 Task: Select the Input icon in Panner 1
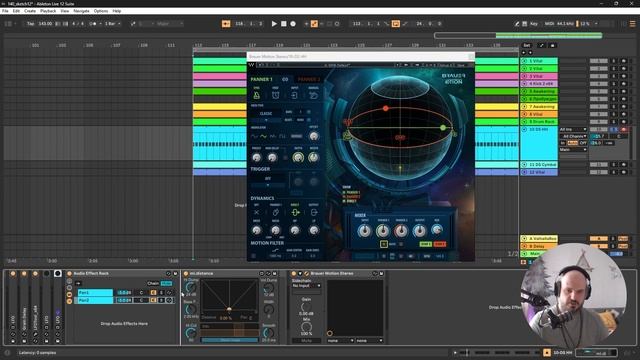(x=294, y=95)
